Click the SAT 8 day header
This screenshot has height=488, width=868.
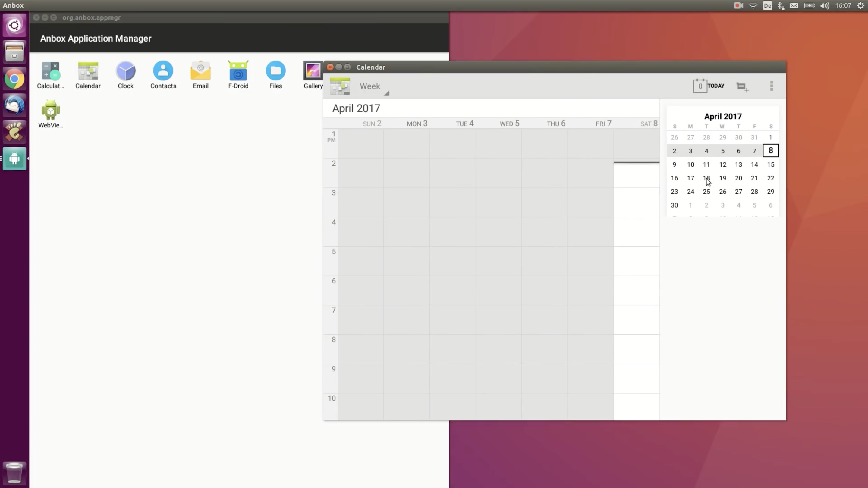click(649, 124)
